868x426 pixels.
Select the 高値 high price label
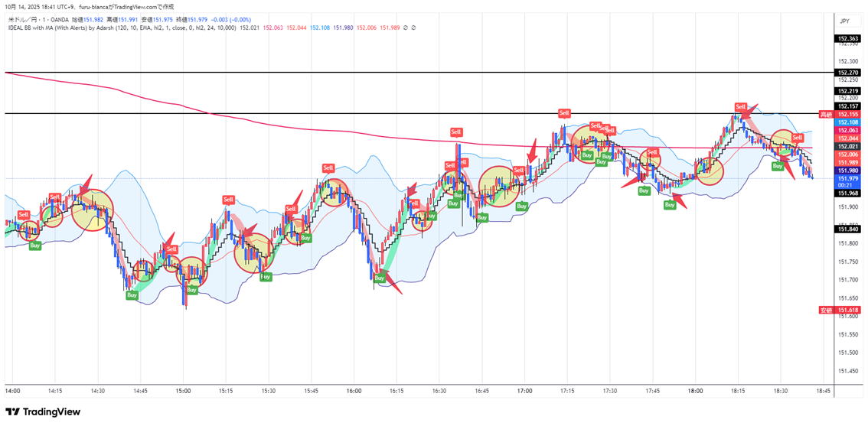pyautogui.click(x=825, y=114)
